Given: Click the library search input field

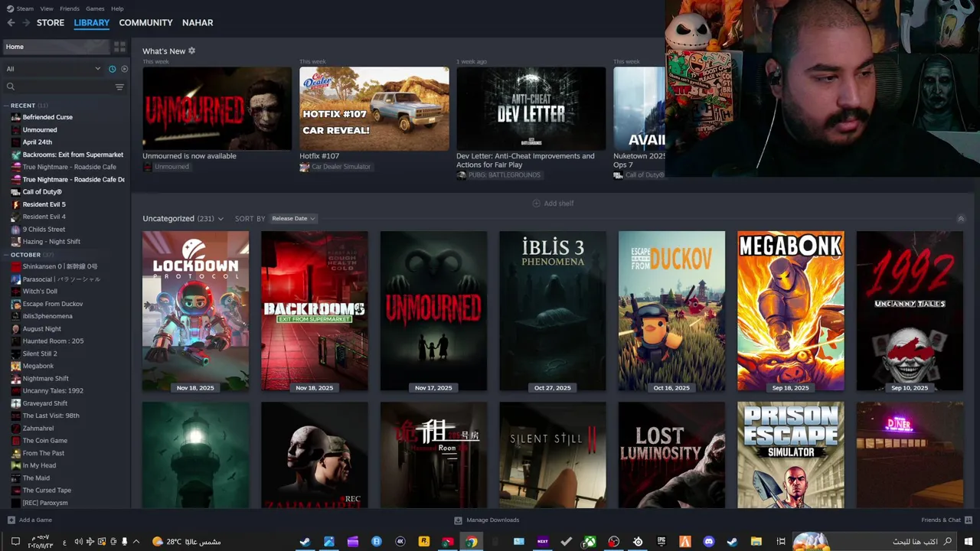Looking at the screenshot, I should point(64,86).
